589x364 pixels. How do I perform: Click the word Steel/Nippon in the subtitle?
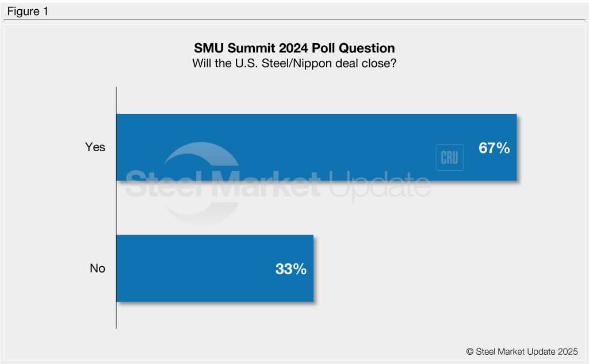coord(308,63)
